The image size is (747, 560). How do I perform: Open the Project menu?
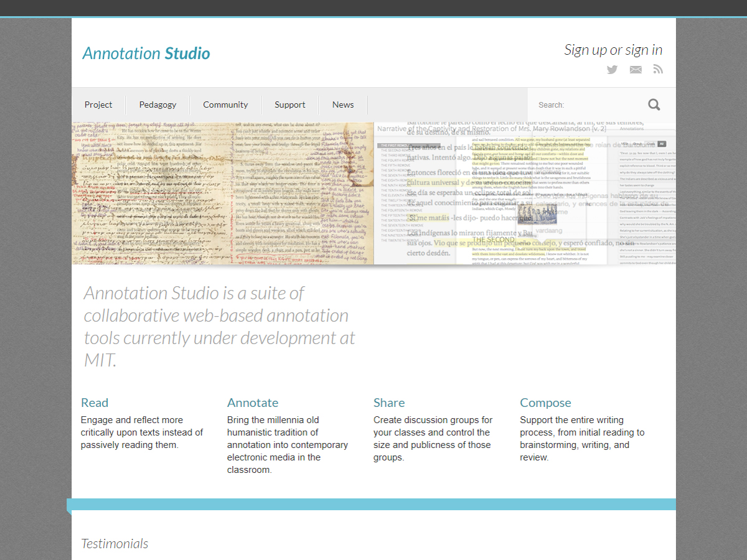(98, 105)
